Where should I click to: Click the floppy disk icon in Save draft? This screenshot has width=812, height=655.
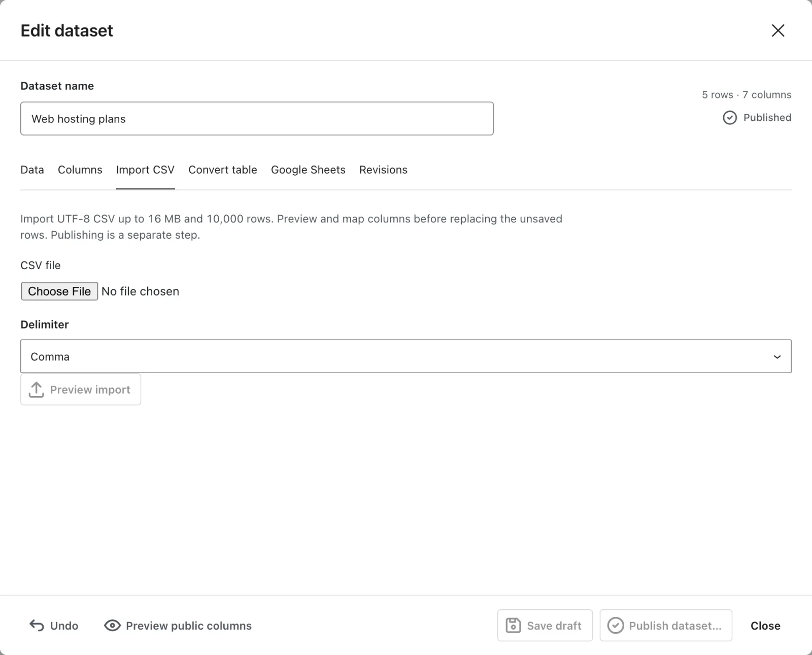[x=513, y=626]
